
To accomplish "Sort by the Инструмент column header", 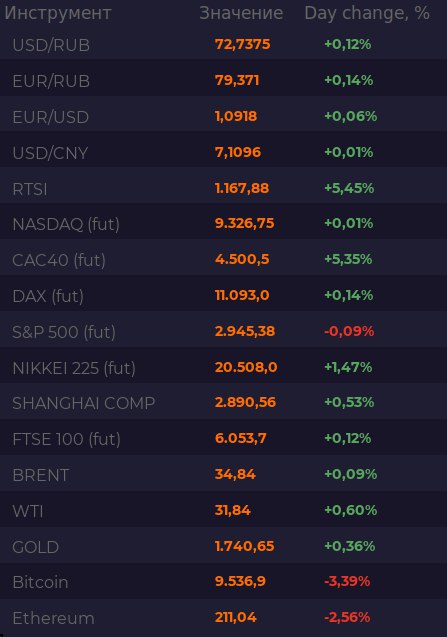I will [x=58, y=13].
